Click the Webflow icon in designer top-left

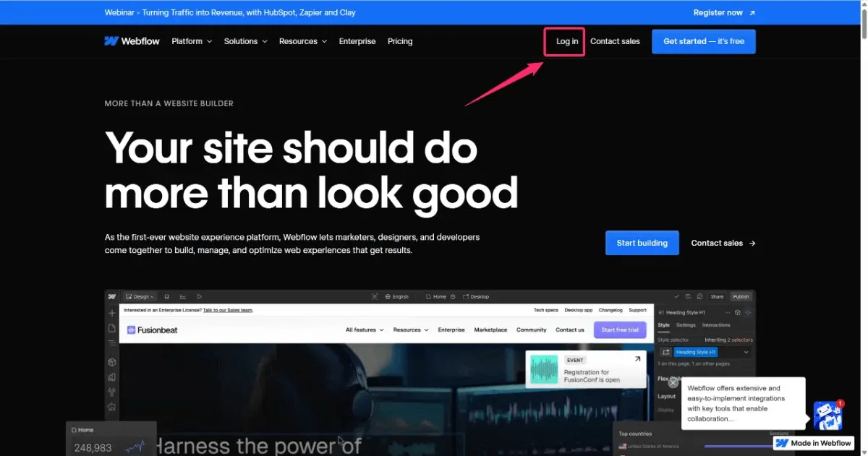click(112, 296)
